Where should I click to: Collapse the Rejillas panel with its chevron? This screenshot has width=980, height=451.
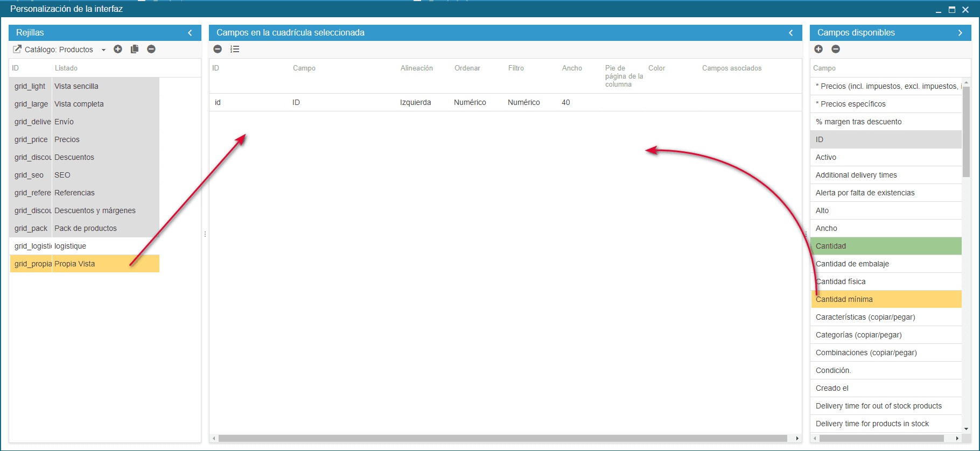(x=190, y=33)
